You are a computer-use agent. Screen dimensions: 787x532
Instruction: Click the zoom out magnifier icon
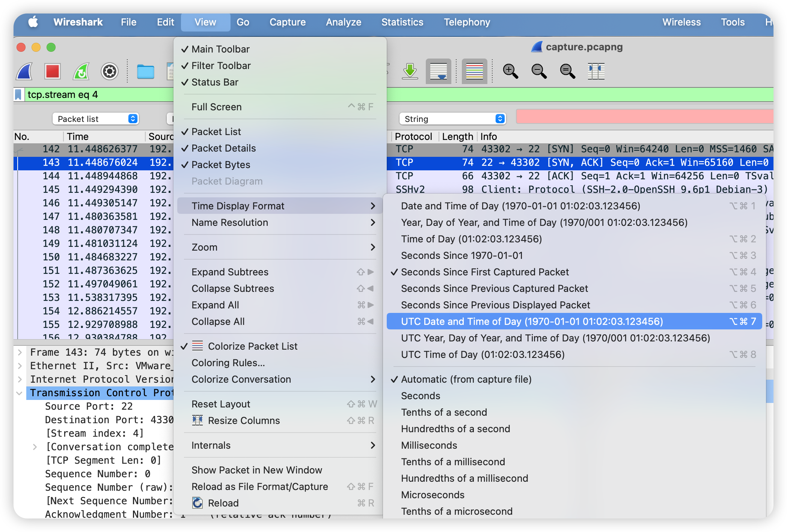pyautogui.click(x=539, y=71)
